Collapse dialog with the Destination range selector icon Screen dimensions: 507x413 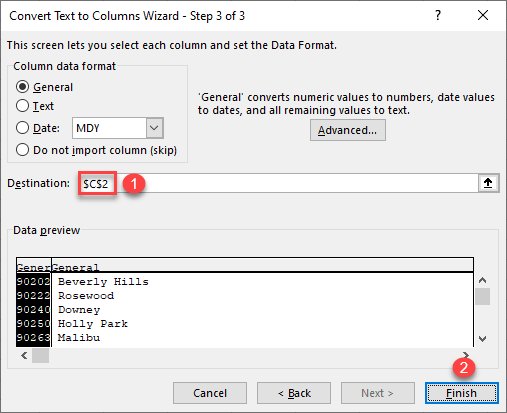(488, 183)
